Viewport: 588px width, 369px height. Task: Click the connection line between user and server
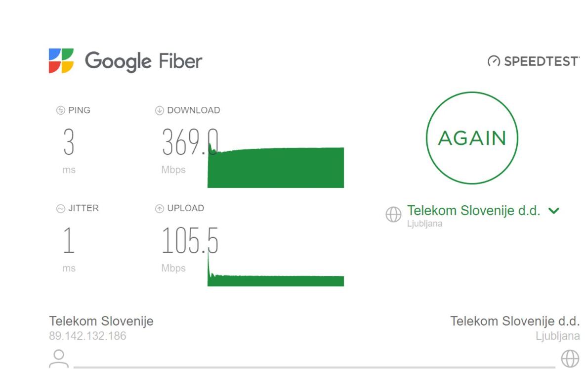click(314, 367)
